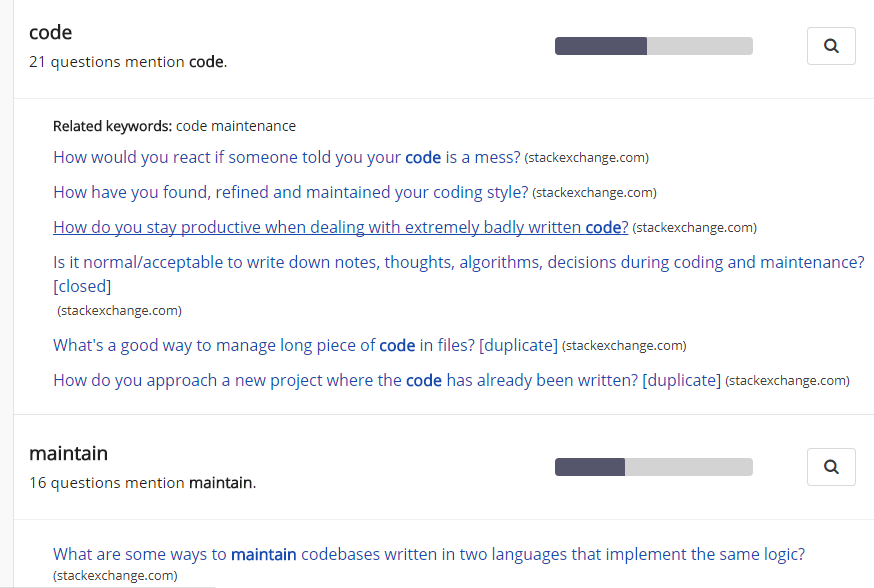This screenshot has height=588, width=874.
Task: Select the 'maintain' keyword heading
Action: (x=68, y=453)
